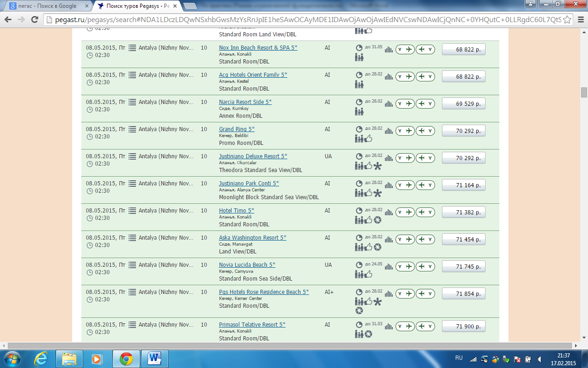Image resolution: width=588 pixels, height=368 pixels.
Task: Bookmark this page with the star icon
Action: pyautogui.click(x=567, y=19)
